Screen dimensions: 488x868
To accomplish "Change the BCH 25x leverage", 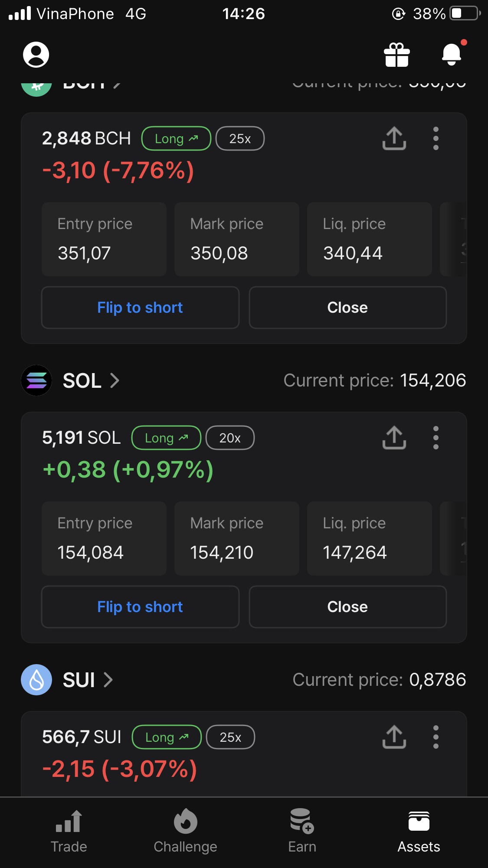I will tap(240, 139).
